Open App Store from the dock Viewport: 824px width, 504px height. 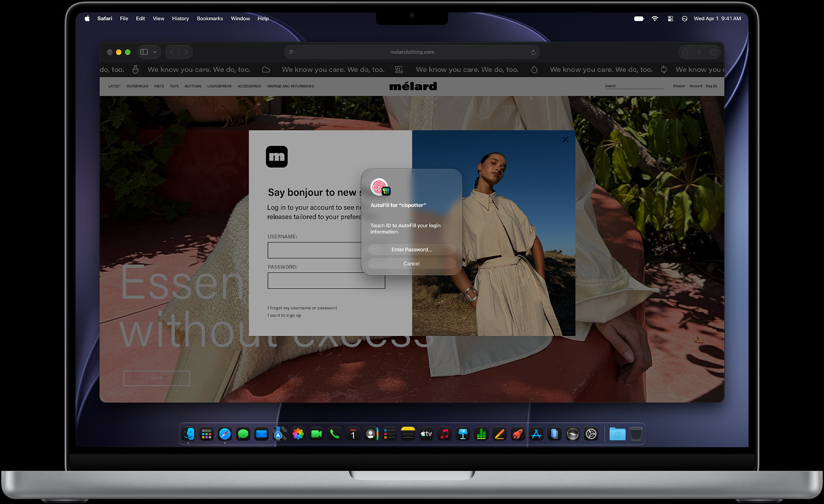536,434
